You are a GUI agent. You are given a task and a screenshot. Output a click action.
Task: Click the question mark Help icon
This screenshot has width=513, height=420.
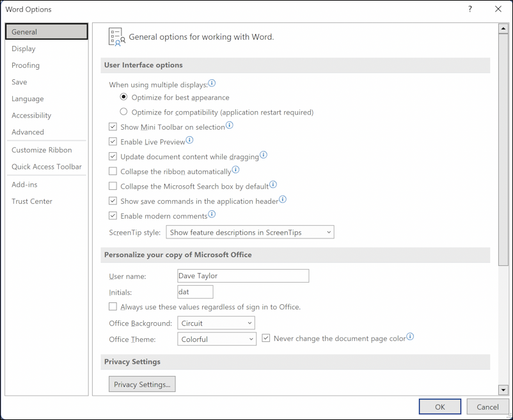click(x=470, y=9)
